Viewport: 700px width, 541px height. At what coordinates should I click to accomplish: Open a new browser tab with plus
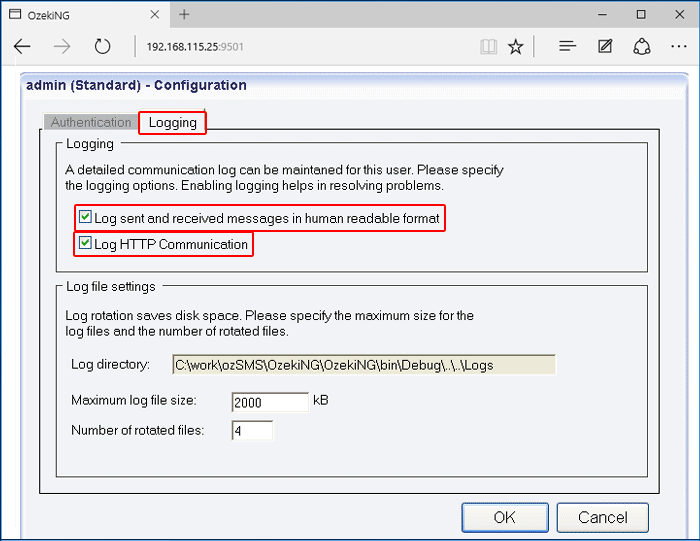pyautogui.click(x=184, y=15)
